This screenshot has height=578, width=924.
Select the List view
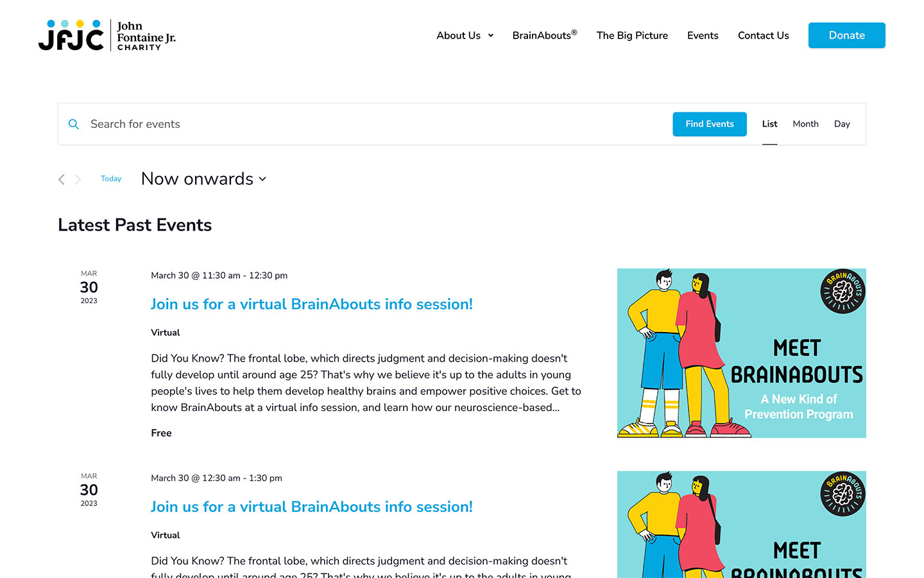769,124
